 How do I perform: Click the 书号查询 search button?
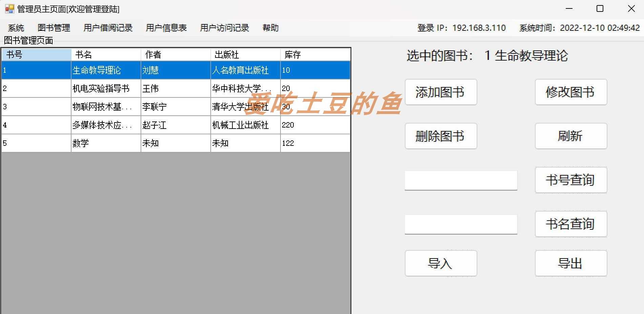pos(571,180)
